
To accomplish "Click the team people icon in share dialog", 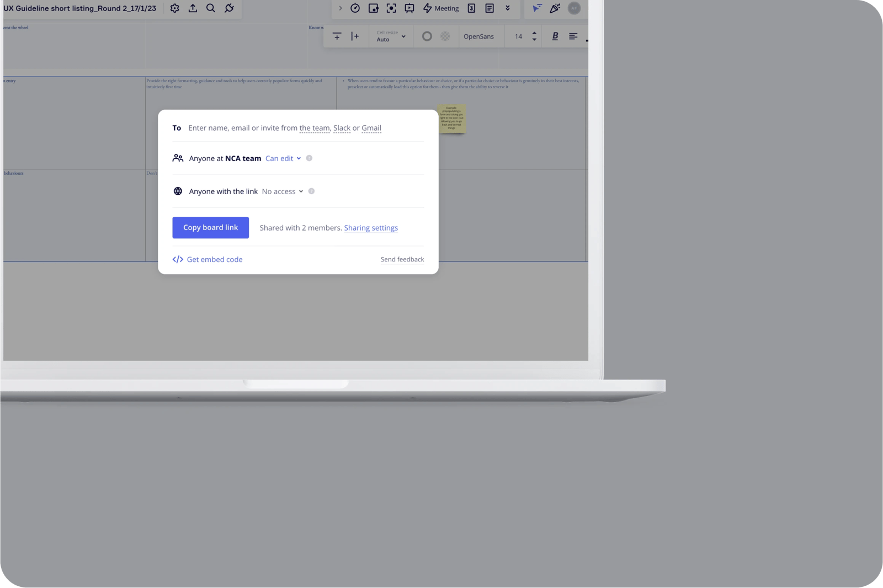I will tap(178, 158).
